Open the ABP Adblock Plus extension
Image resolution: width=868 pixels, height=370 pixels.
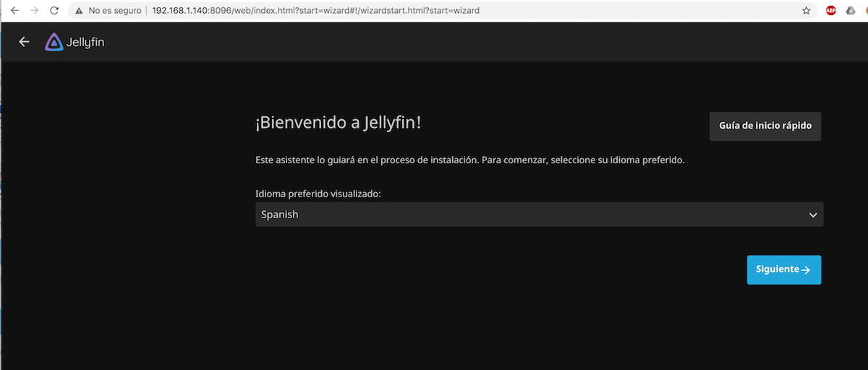coord(831,11)
